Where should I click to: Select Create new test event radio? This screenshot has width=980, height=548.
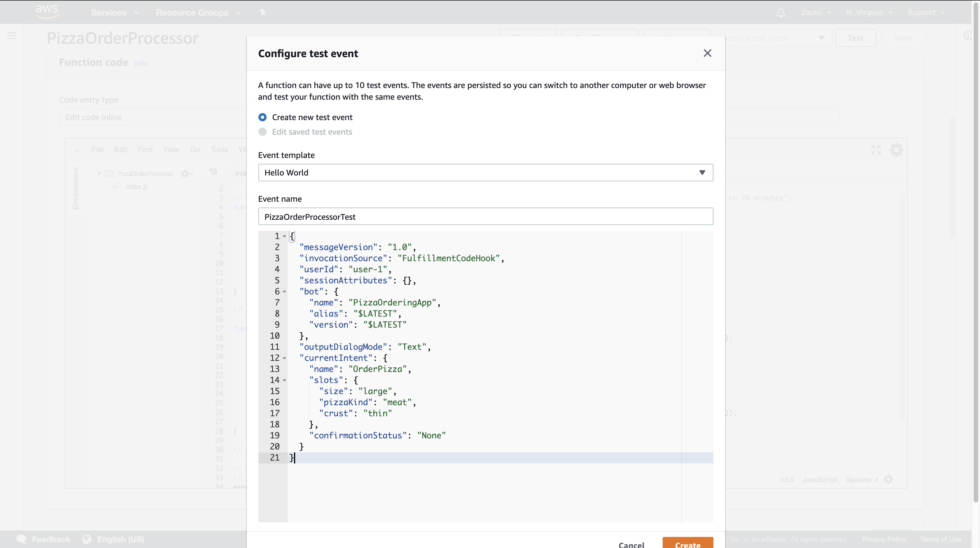tap(262, 117)
